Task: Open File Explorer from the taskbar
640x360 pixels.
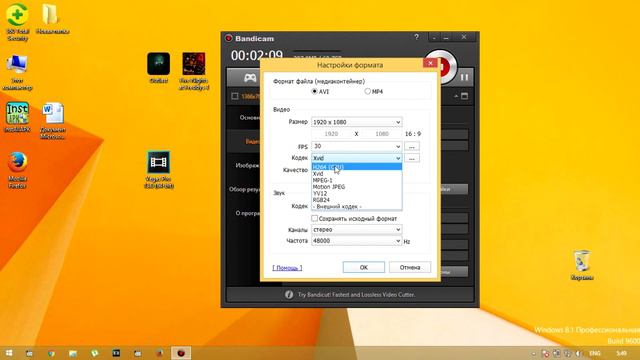Action: 73,353
